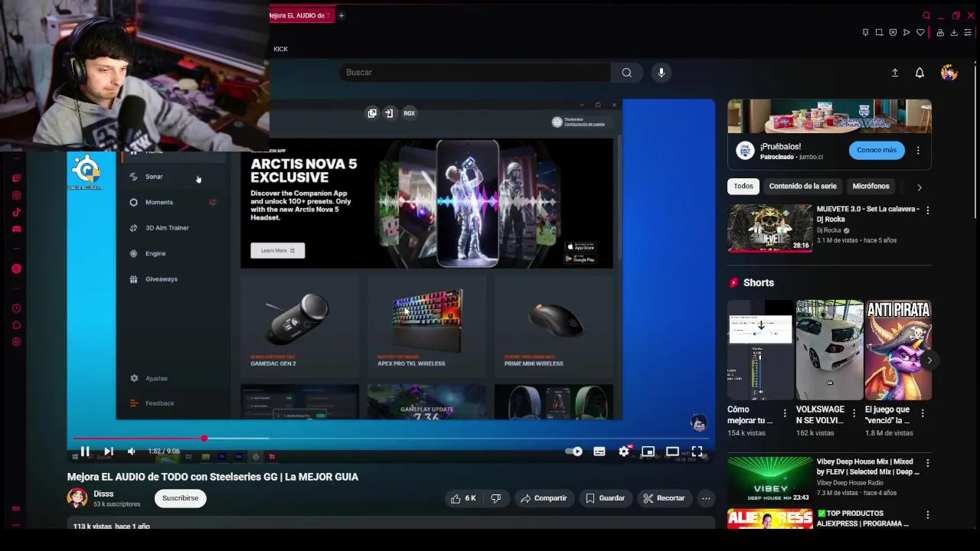Open the Disss channel avatar
The height and width of the screenshot is (551, 980).
click(x=77, y=497)
